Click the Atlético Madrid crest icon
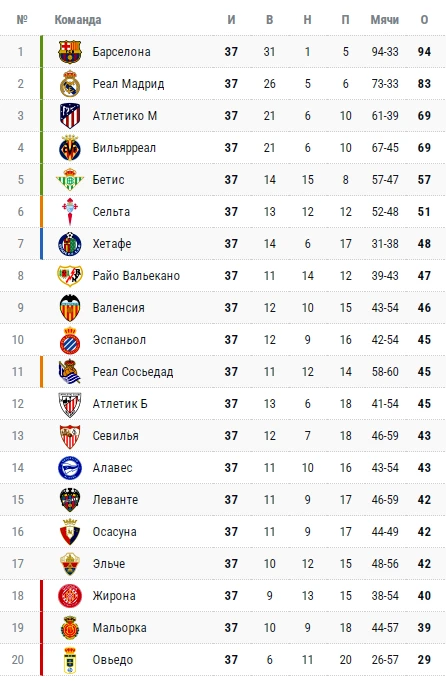 [x=70, y=116]
